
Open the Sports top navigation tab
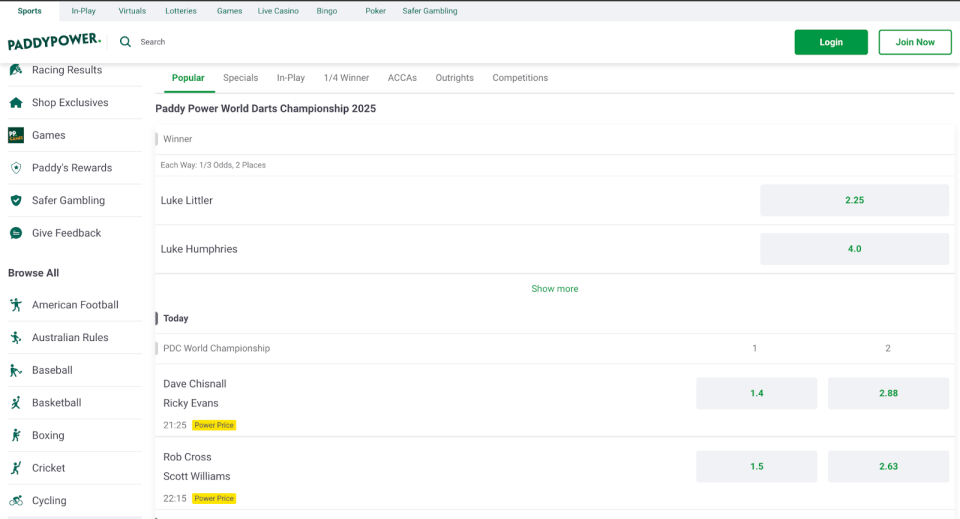[29, 11]
